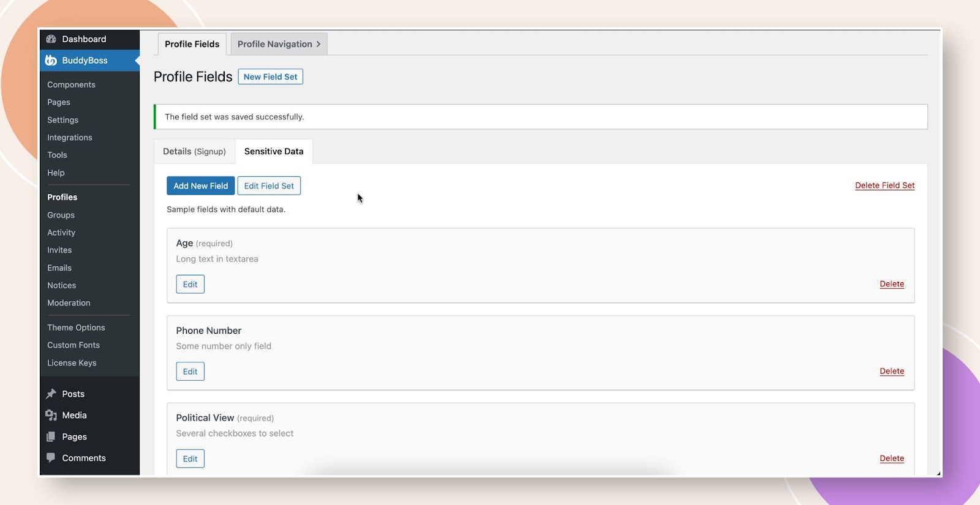Click 'Sample fields with default data.' text
Image resolution: width=980 pixels, height=505 pixels.
click(226, 209)
